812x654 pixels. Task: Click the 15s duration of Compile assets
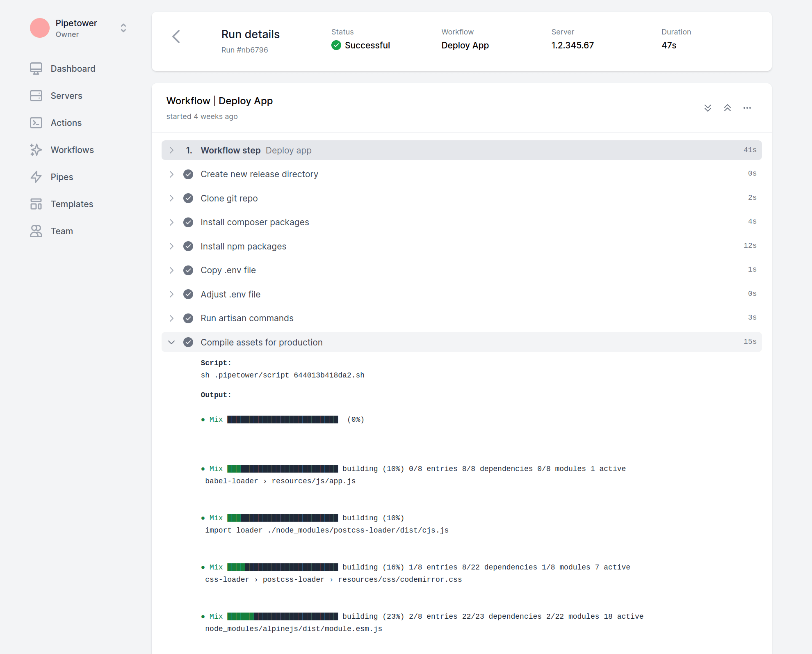(750, 341)
